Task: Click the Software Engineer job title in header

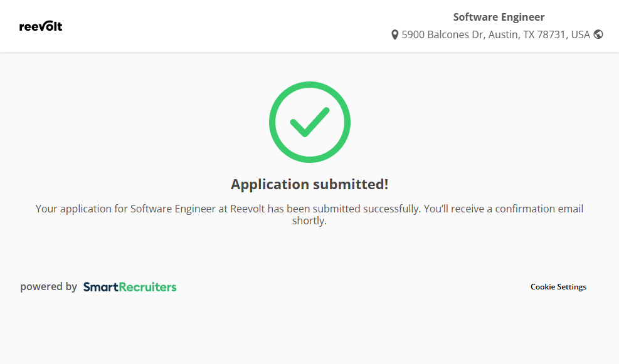Action: click(x=499, y=17)
